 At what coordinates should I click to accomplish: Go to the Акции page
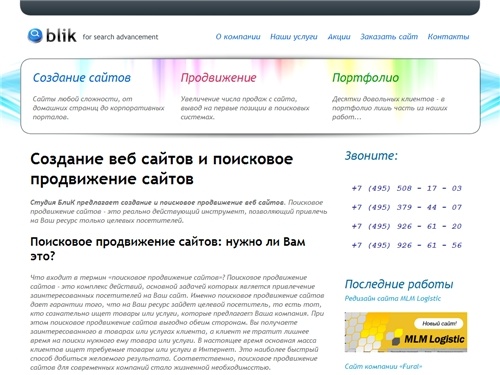coord(339,37)
